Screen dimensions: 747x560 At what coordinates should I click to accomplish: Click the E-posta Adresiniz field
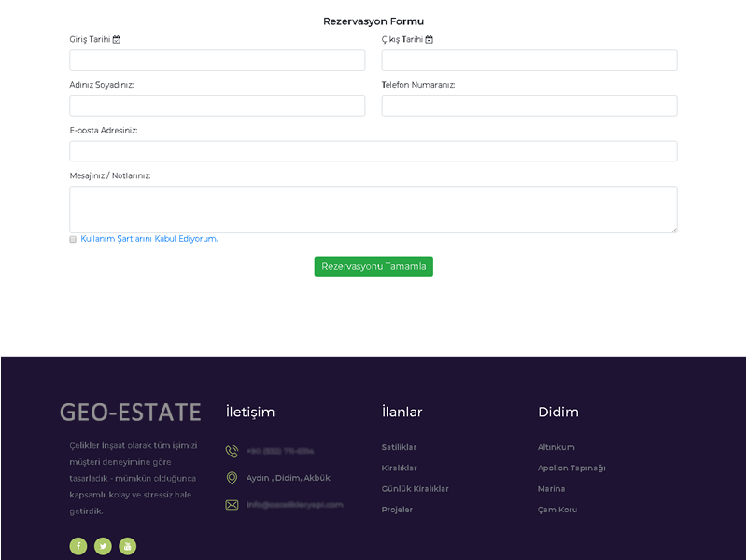[x=373, y=151]
